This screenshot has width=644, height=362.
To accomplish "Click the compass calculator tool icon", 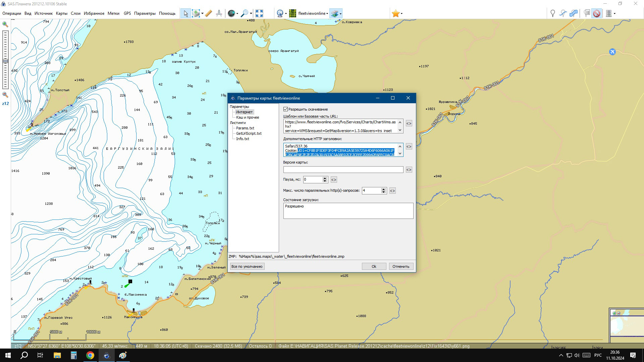I will pyautogui.click(x=219, y=13).
